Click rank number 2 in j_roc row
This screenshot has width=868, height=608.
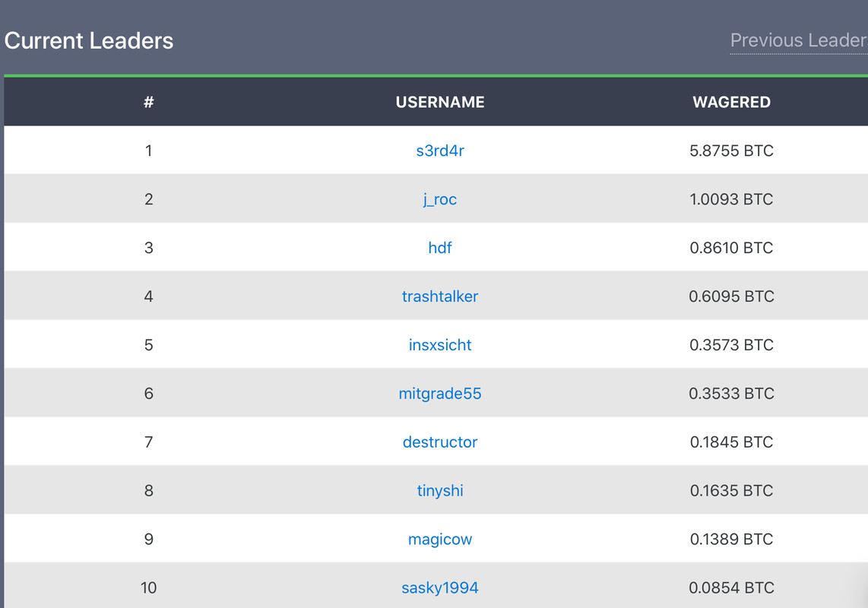pos(148,199)
